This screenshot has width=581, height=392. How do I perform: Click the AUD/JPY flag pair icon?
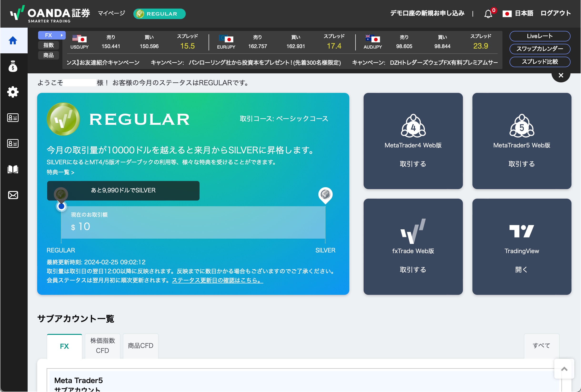(x=373, y=39)
